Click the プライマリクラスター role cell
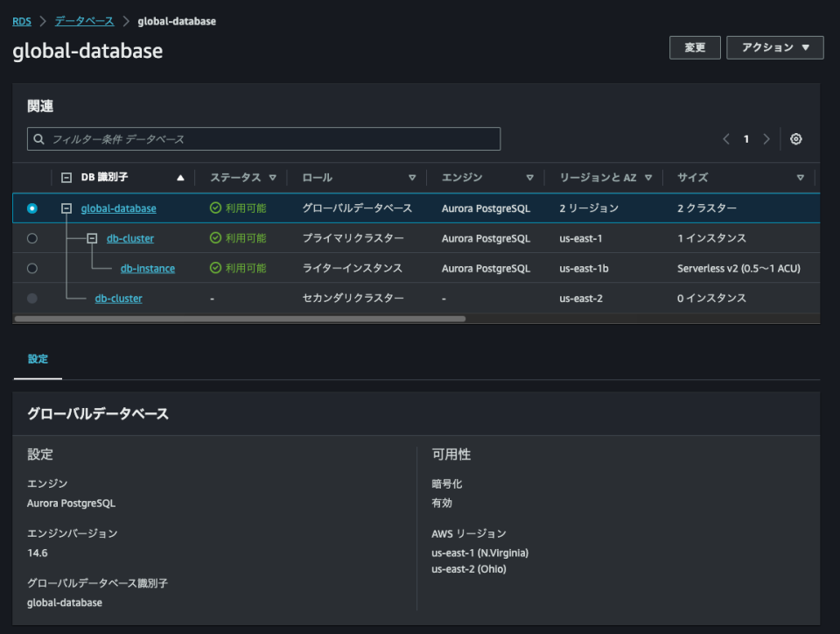This screenshot has height=634, width=840. (x=353, y=238)
